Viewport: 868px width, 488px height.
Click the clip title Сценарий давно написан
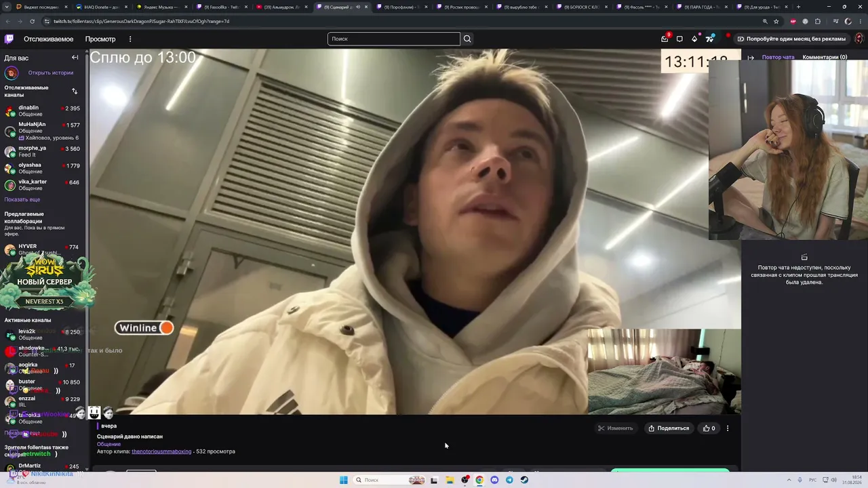click(130, 436)
